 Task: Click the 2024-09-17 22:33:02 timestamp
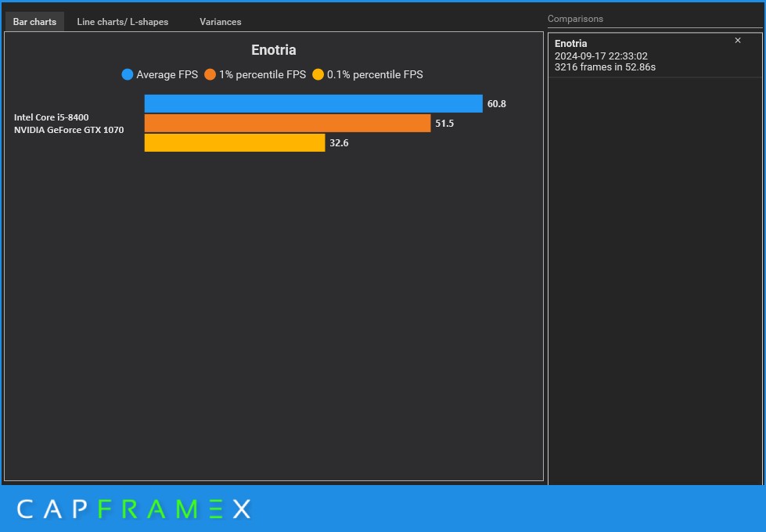[601, 56]
